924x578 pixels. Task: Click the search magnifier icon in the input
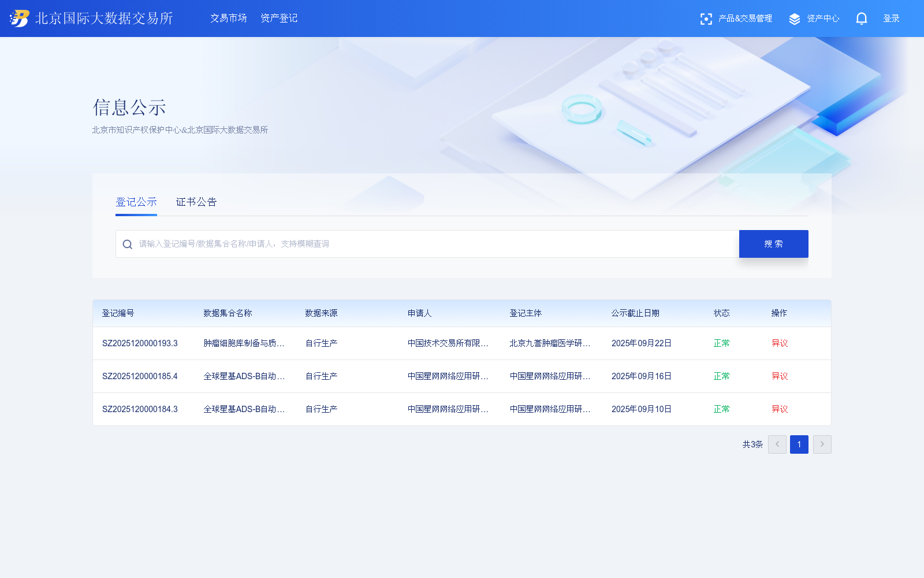click(x=128, y=244)
